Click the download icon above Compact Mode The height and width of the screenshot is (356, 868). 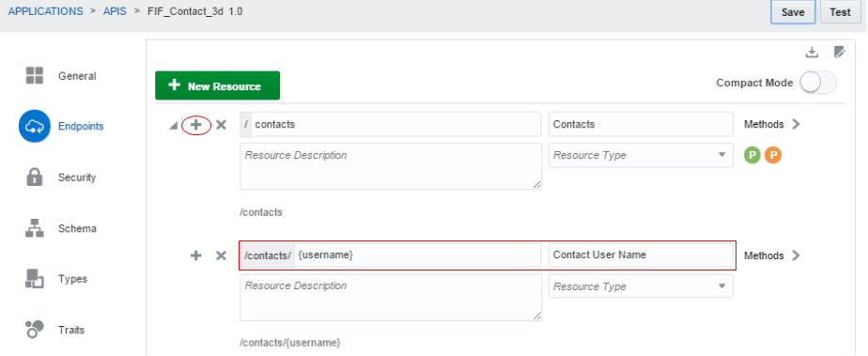[x=812, y=52]
